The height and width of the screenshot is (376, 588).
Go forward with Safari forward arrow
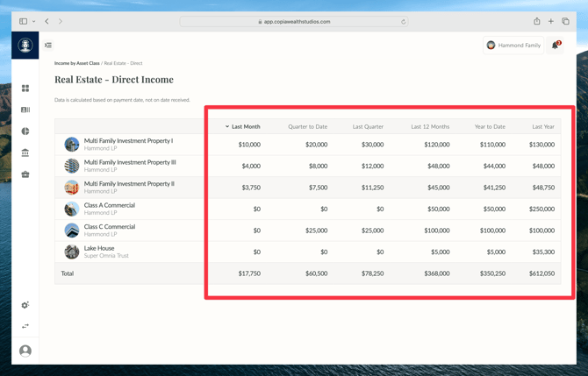click(61, 21)
